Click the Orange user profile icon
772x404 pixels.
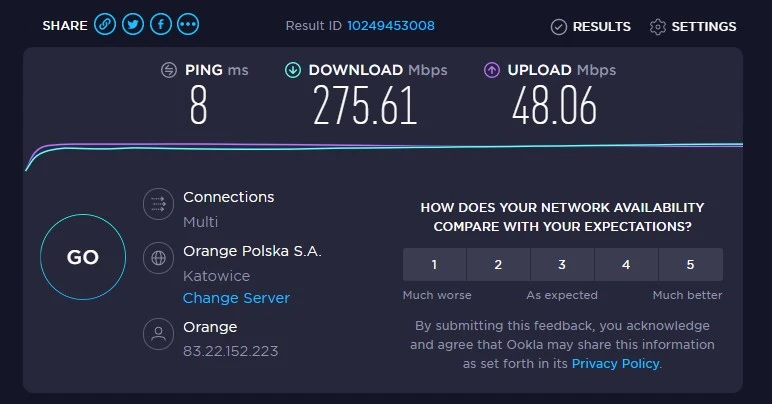[x=157, y=334]
